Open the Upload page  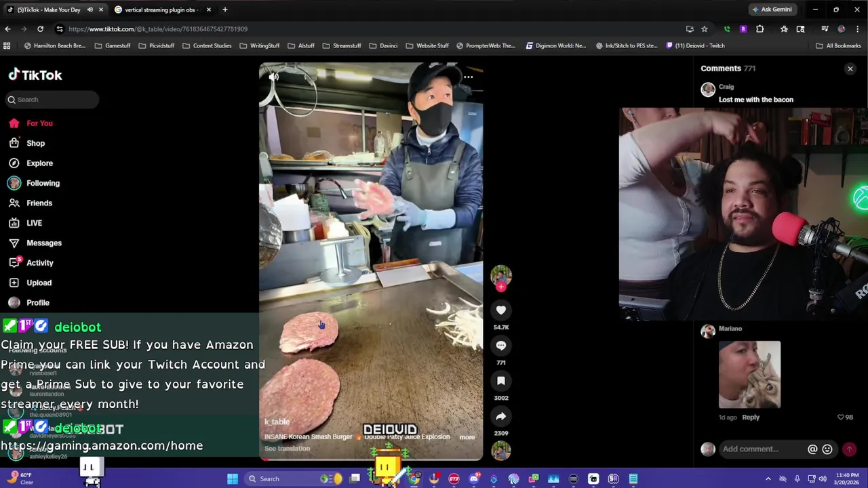[39, 283]
